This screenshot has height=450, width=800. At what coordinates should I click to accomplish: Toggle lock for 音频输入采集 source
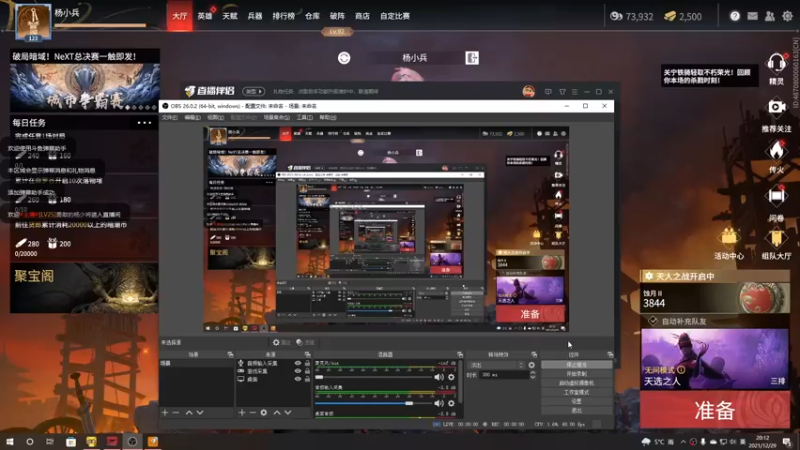tap(307, 363)
